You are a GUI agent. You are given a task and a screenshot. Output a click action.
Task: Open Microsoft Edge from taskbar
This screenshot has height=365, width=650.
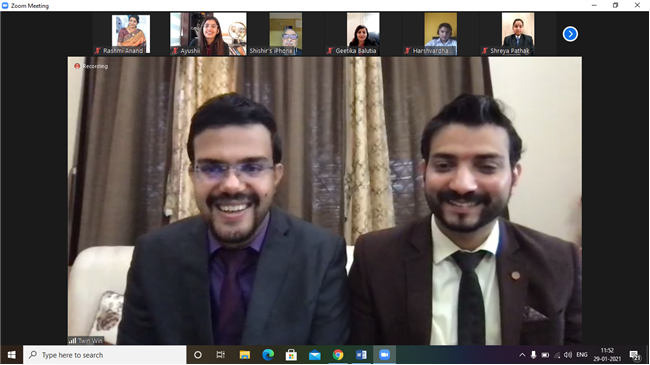[x=268, y=355]
